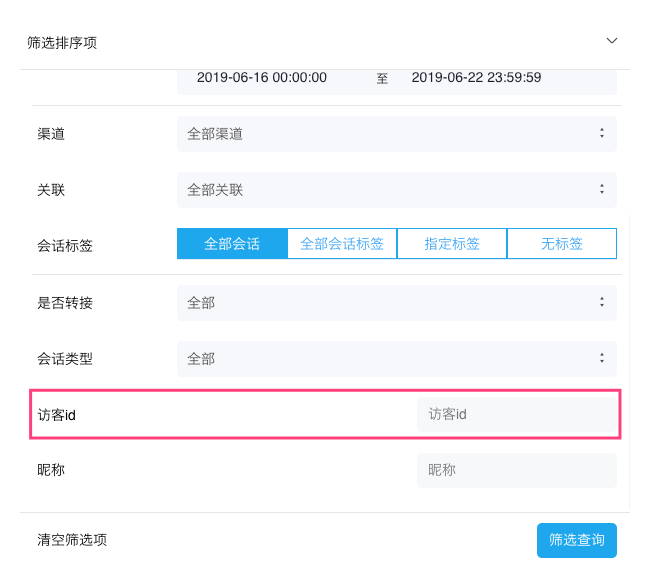Click the panel's vertical scrollbar
Viewport: 650px width, 588px height.
tap(628, 360)
